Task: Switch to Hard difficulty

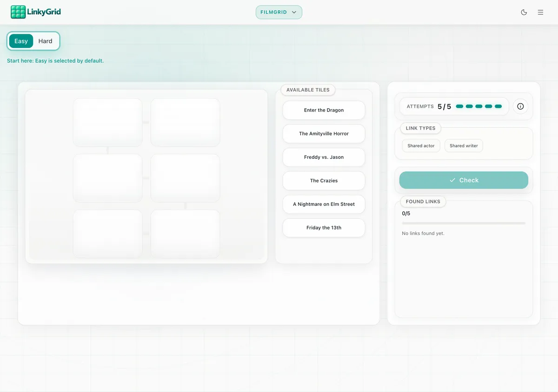Action: coord(45,41)
